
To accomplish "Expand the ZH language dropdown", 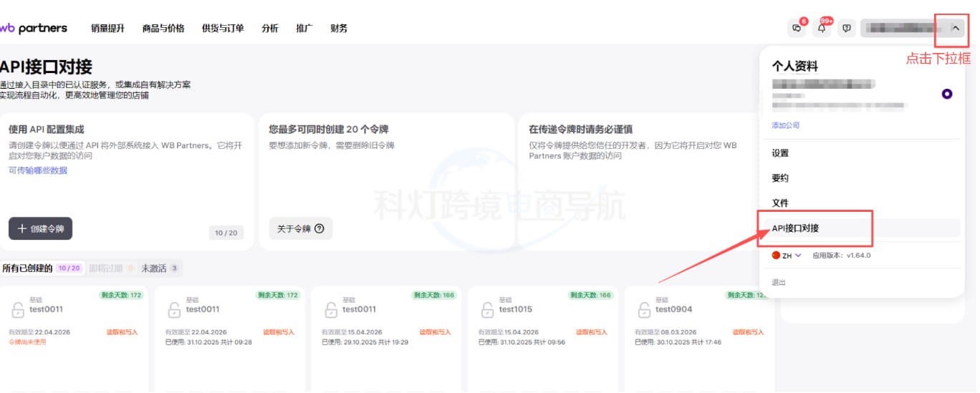I will [787, 256].
